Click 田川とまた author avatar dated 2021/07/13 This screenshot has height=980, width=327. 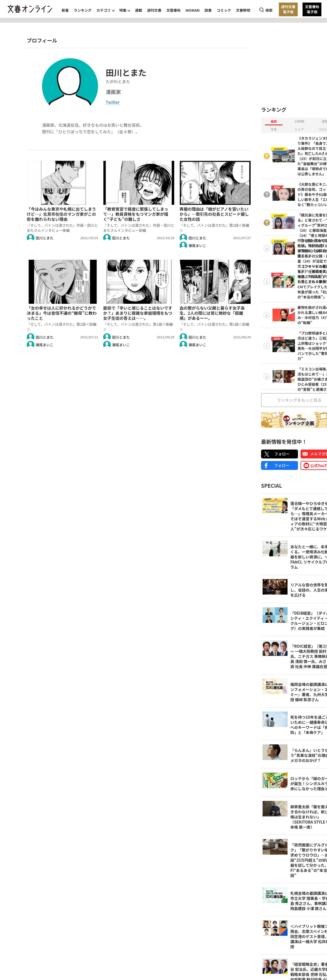31,337
